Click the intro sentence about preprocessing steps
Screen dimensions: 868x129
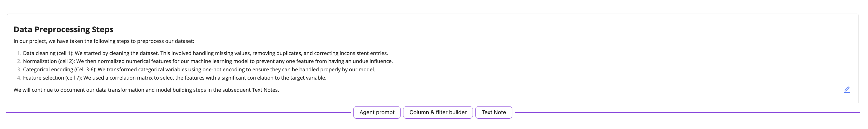click(104, 41)
